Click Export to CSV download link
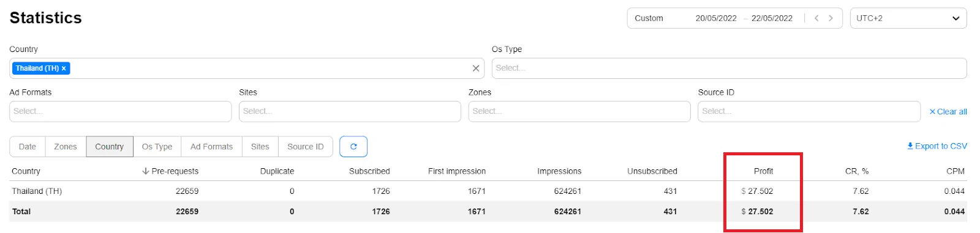 937,146
